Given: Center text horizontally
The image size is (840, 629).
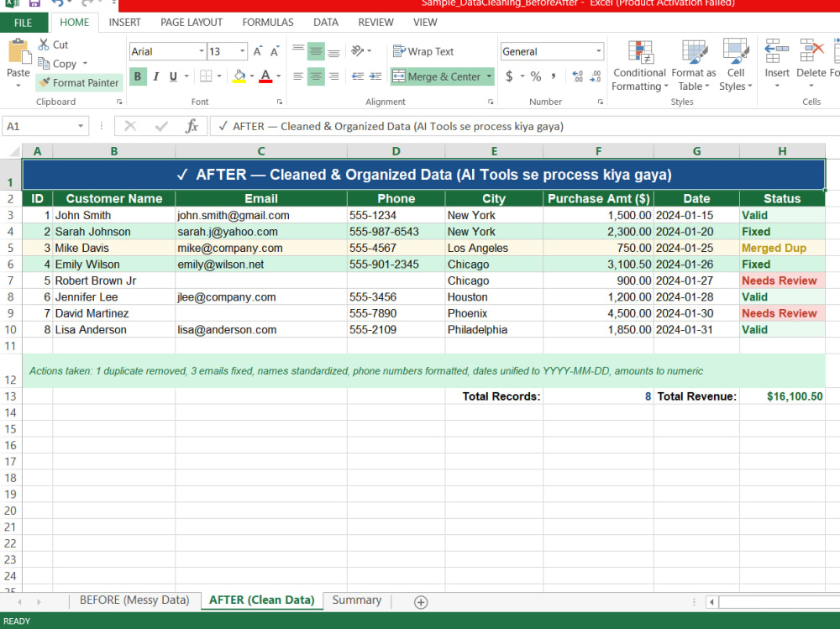Looking at the screenshot, I should 316,76.
